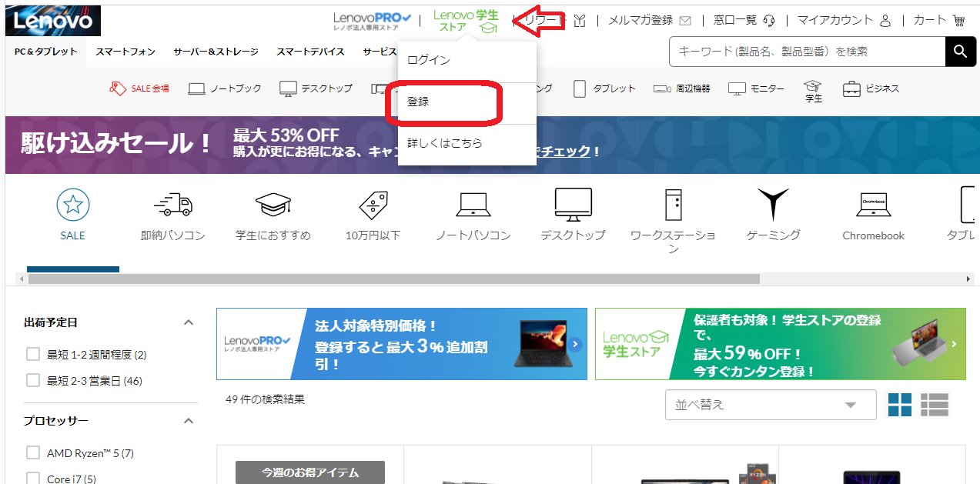Open 学生ストア 最大59%OFF banner
Image resolution: width=980 pixels, height=484 pixels.
[781, 344]
